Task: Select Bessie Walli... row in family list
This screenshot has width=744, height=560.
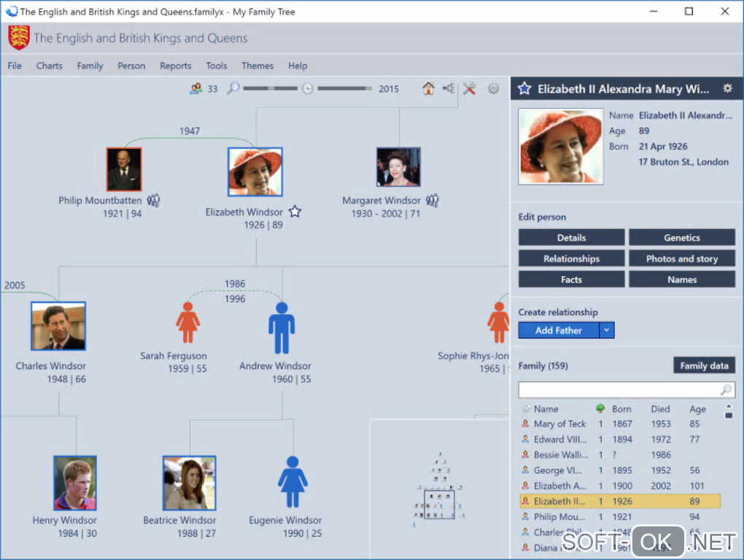Action: coord(621,455)
